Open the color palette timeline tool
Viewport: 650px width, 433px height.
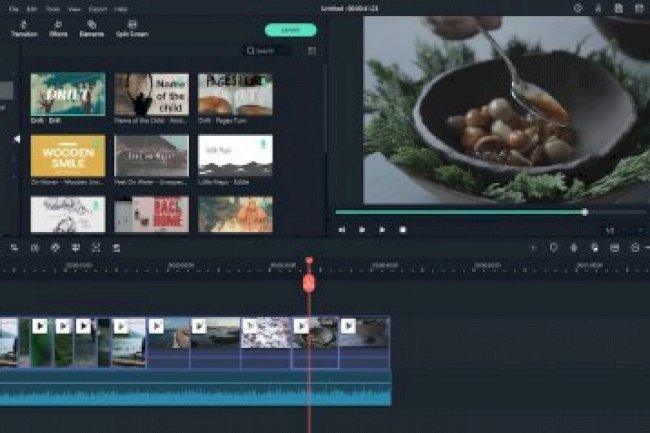(x=55, y=248)
